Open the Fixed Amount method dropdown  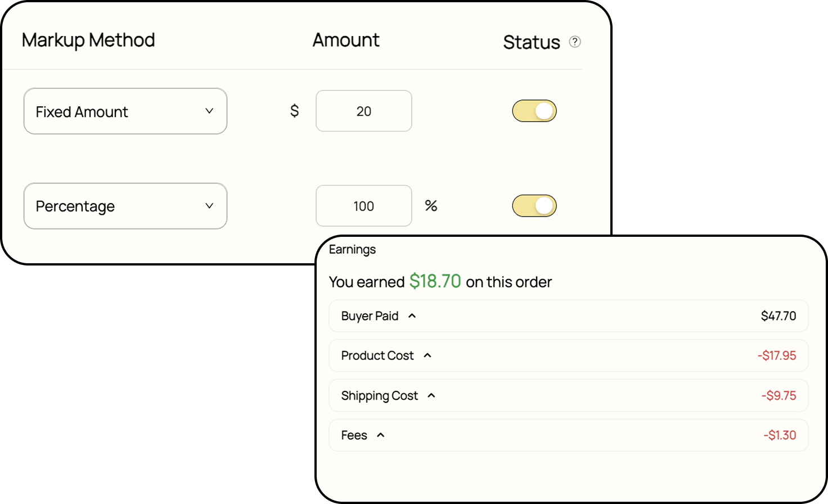click(x=125, y=111)
